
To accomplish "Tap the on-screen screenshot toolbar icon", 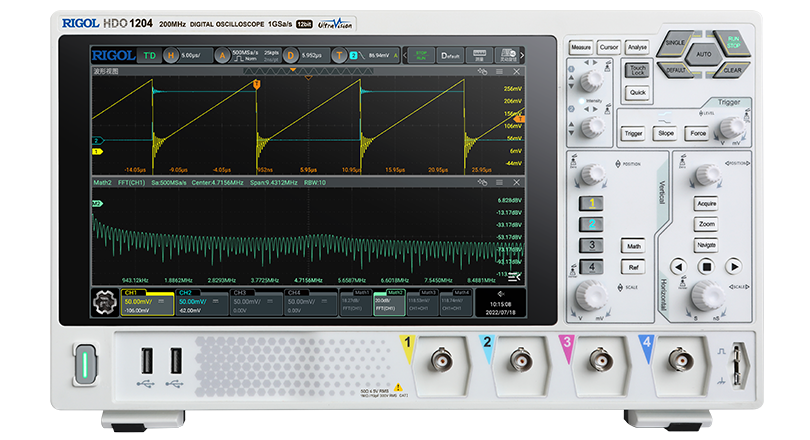I will [x=507, y=55].
